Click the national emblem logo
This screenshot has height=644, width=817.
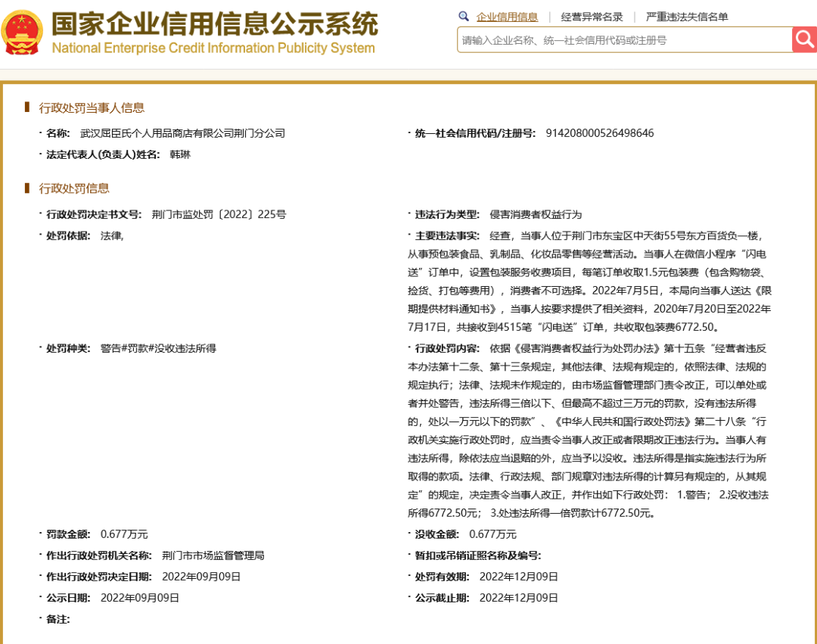pyautogui.click(x=22, y=33)
